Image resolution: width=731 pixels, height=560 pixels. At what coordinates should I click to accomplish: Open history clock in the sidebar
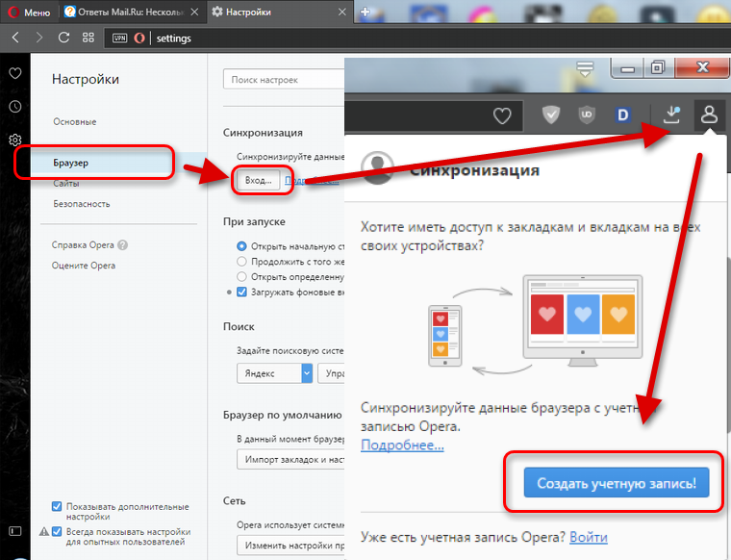pyautogui.click(x=15, y=107)
